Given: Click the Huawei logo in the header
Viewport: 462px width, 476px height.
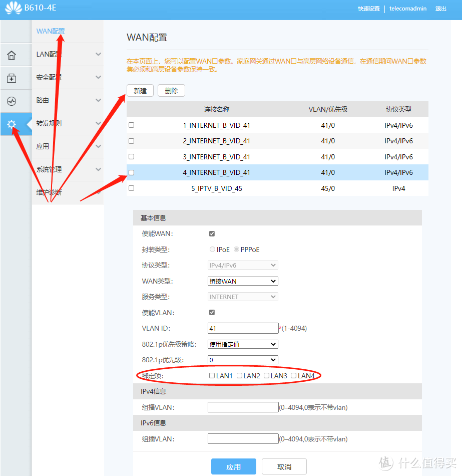Looking at the screenshot, I should click(14, 8).
